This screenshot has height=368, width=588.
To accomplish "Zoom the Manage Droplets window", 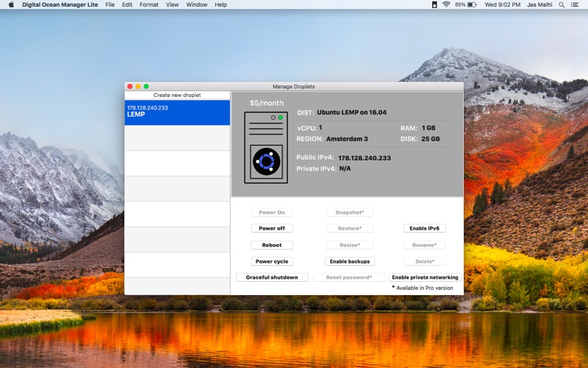I will (146, 86).
